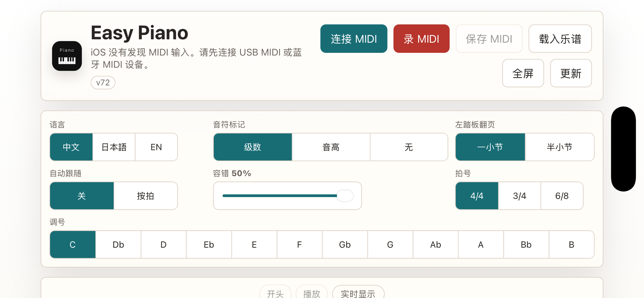This screenshot has width=644, height=298.
Task: Click the 容错 tolerance slider handle
Action: coord(345,196)
